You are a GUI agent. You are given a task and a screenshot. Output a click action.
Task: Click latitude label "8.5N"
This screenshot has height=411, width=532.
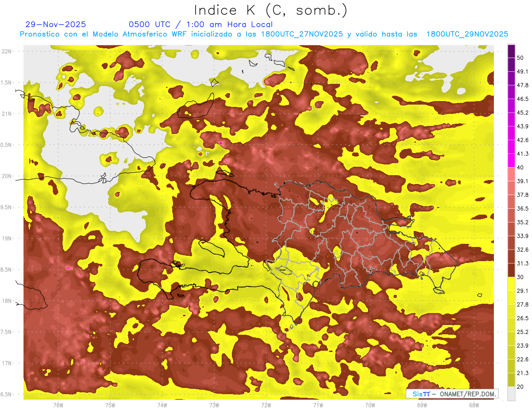[7, 270]
